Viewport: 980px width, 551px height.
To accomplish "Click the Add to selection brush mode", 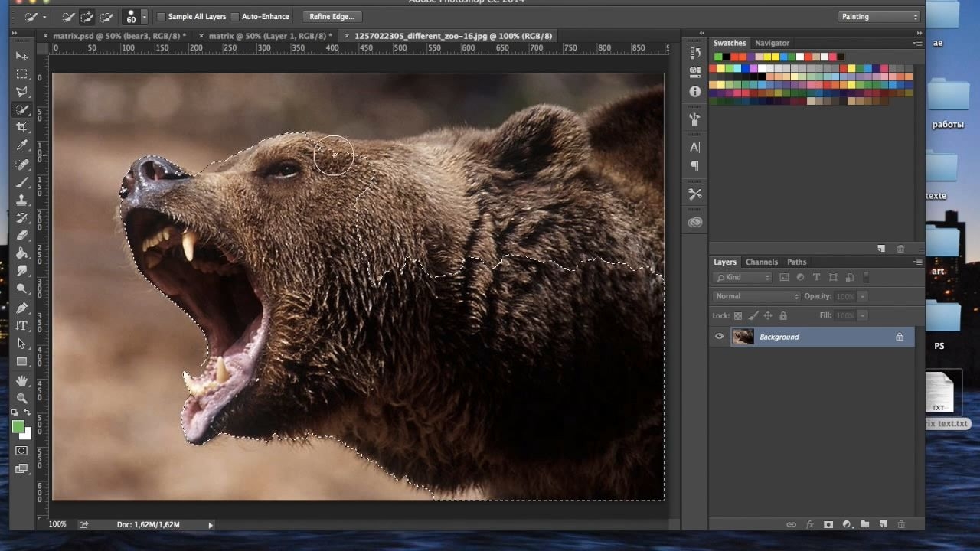I will pyautogui.click(x=87, y=17).
